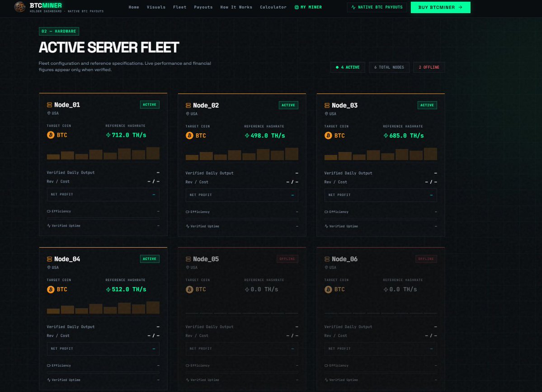542x392 pixels.
Task: Click Node_01 Efficiency battery icon
Action: [x=49, y=211]
